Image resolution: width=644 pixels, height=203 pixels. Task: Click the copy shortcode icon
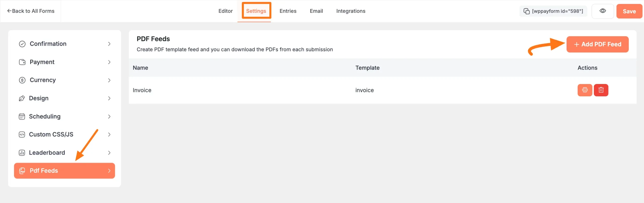[526, 11]
